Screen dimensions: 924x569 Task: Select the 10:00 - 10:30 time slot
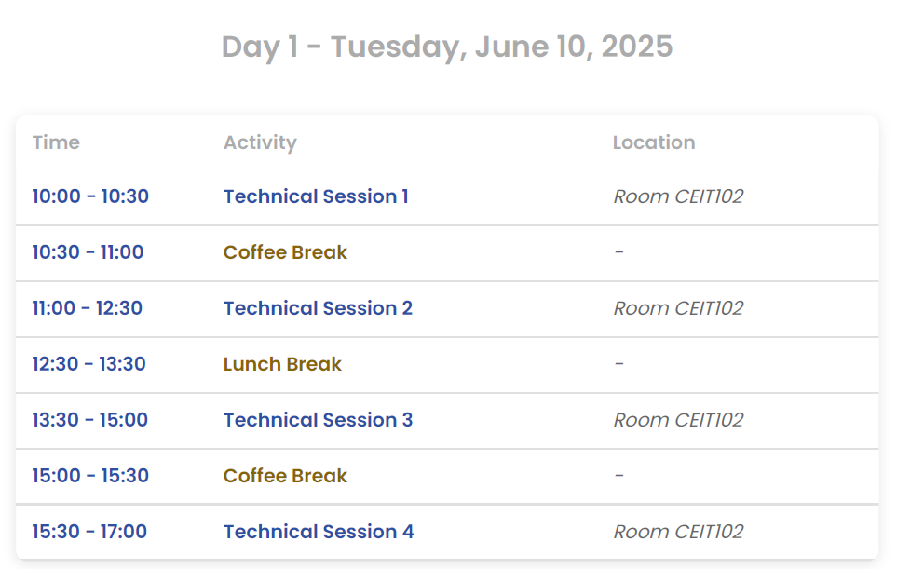tap(90, 196)
